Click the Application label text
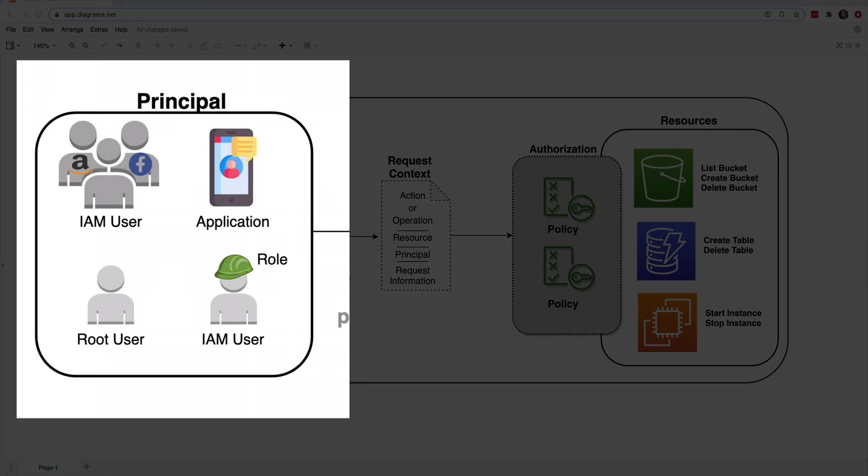The width and height of the screenshot is (868, 476). coord(233,222)
